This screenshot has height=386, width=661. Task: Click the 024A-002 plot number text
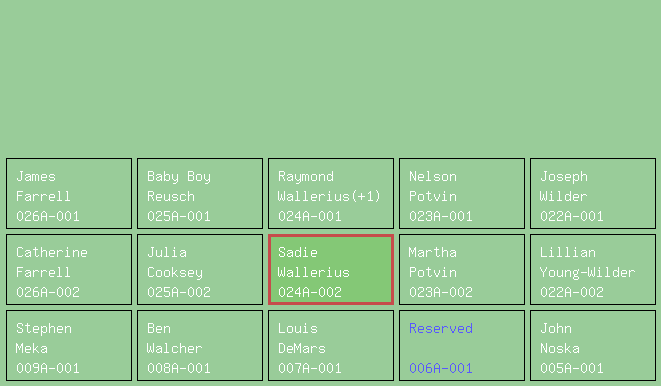point(310,292)
